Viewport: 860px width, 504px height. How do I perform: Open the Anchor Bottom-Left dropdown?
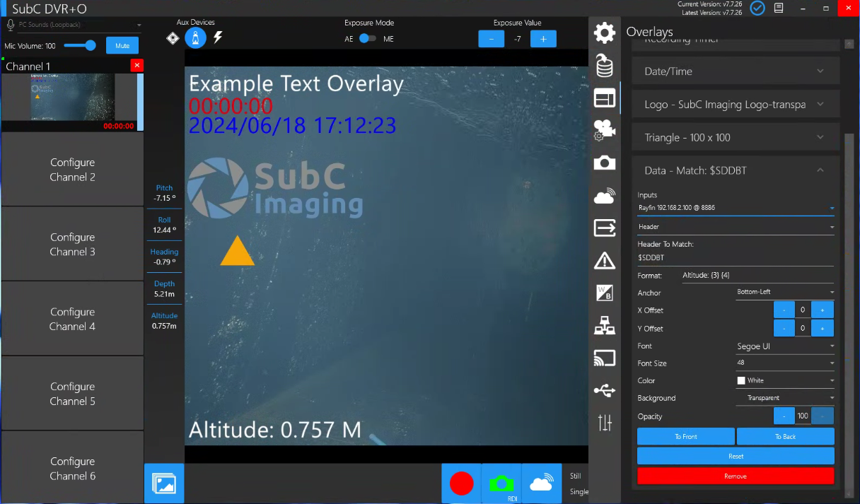(785, 292)
